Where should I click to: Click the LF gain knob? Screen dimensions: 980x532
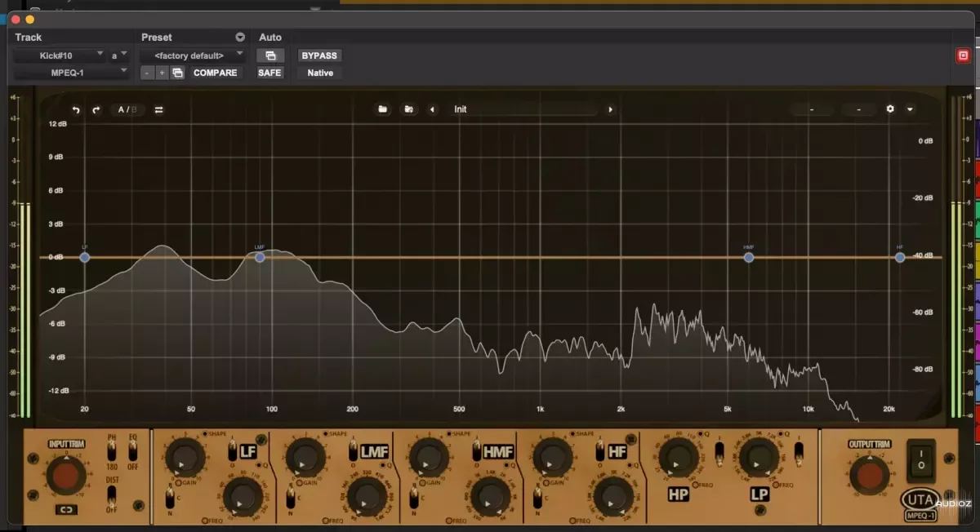186,456
